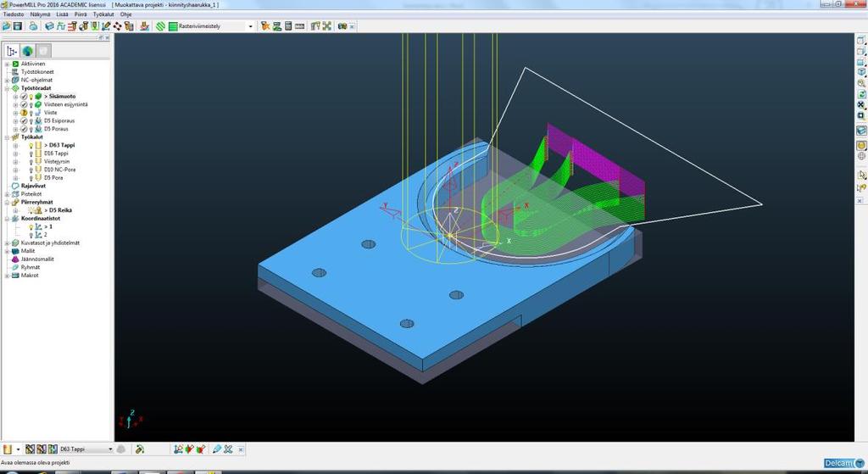868x474 pixels.
Task: Open the Työkalut menu
Action: coord(103,14)
